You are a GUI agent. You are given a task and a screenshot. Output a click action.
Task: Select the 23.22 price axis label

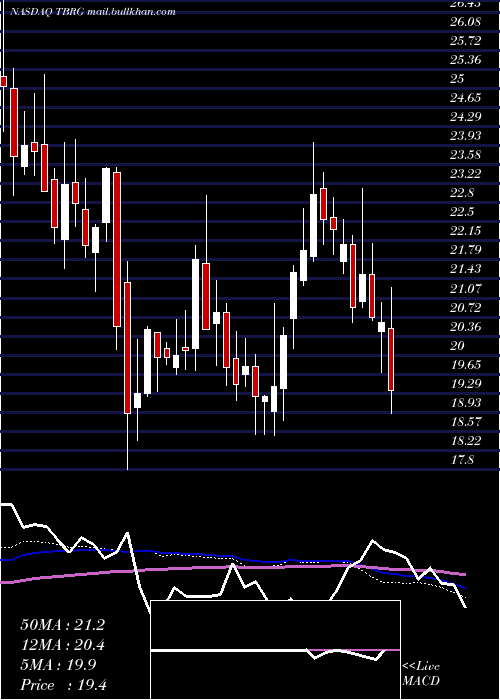tap(466, 174)
